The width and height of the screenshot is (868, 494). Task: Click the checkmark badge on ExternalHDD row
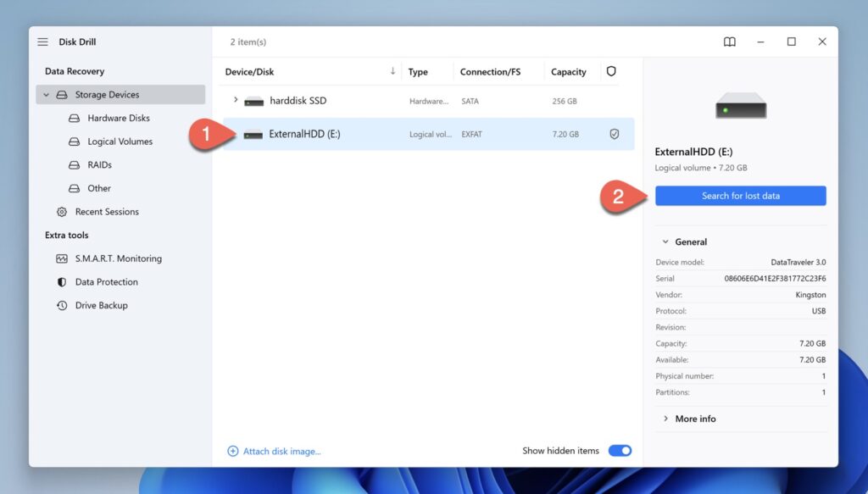[615, 134]
